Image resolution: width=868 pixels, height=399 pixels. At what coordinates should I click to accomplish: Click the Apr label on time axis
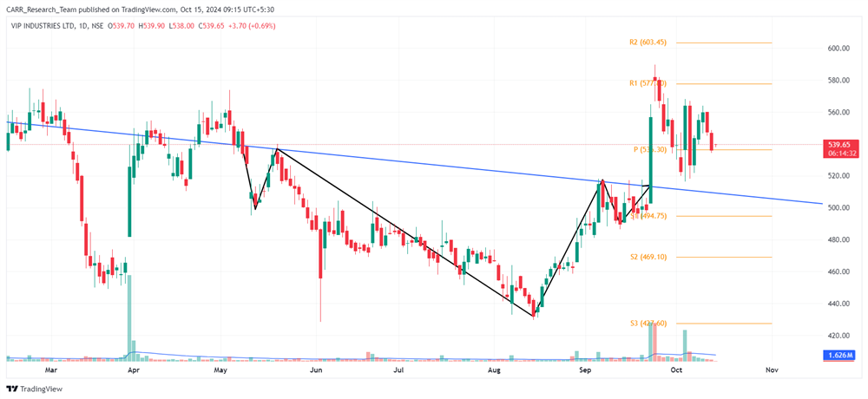[133, 369]
